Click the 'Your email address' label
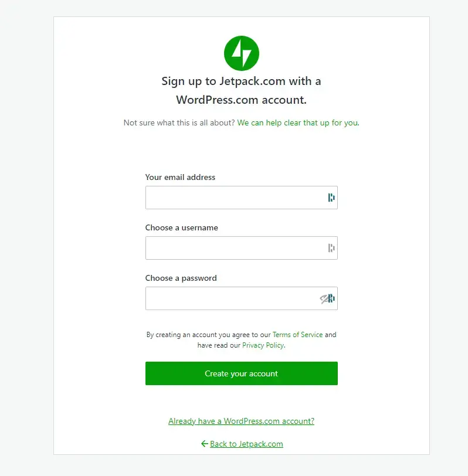Screen dimensions: 468x476 click(180, 177)
